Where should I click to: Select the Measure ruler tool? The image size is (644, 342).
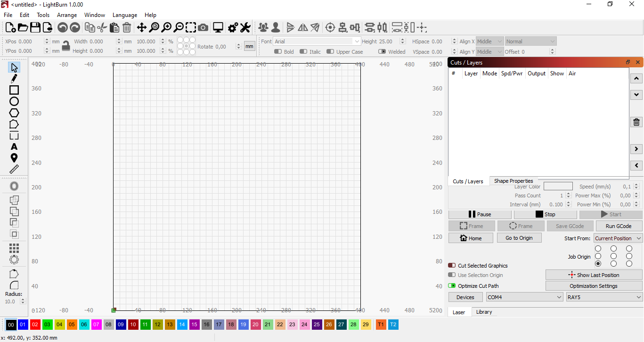[14, 170]
